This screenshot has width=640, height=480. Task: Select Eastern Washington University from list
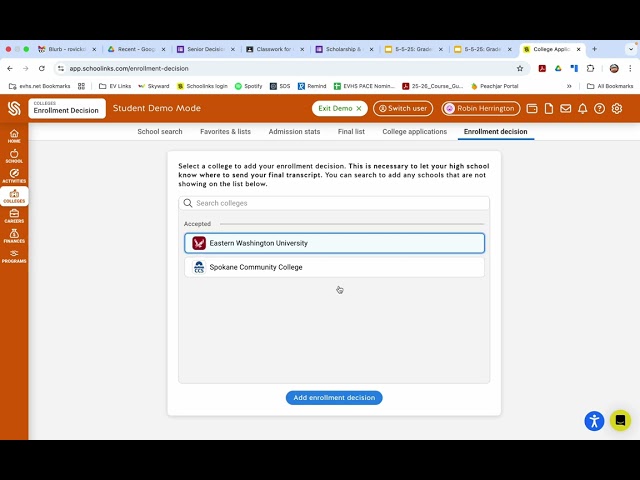(334, 243)
